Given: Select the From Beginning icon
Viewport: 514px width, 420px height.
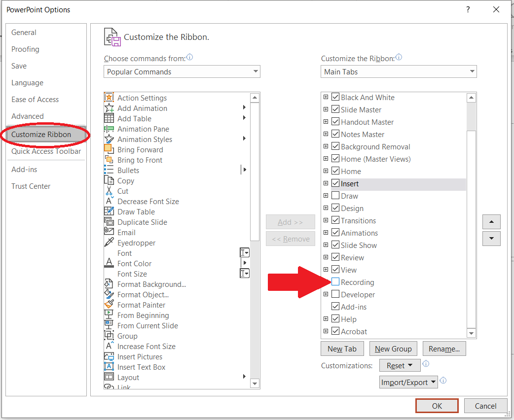Looking at the screenshot, I should click(109, 315).
